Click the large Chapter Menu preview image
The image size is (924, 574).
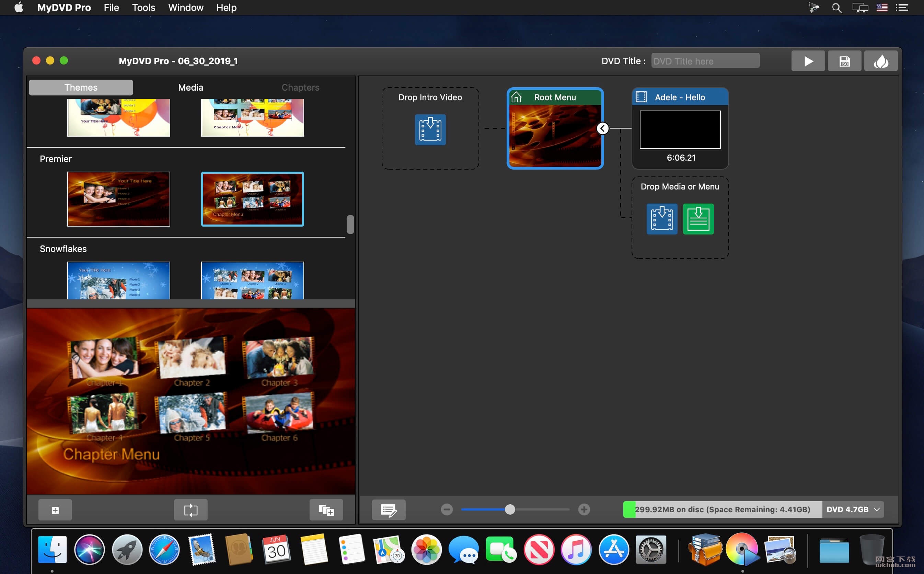point(191,401)
